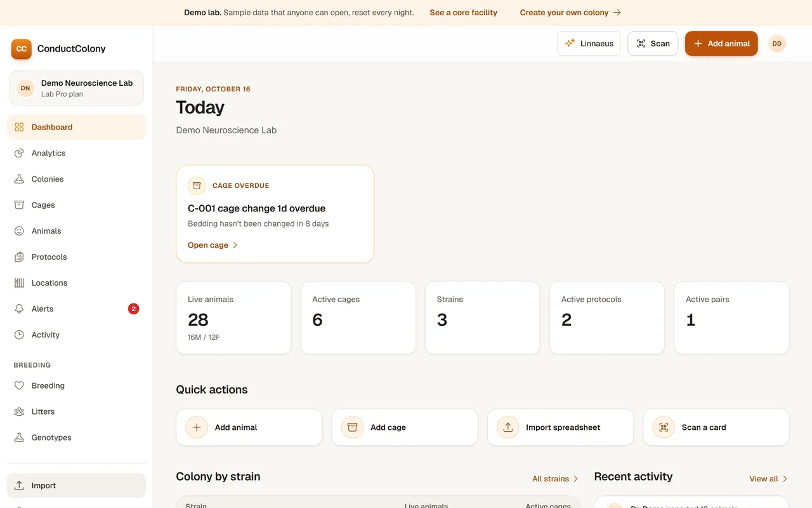
Task: Click the cage overdue archive box icon
Action: (197, 185)
